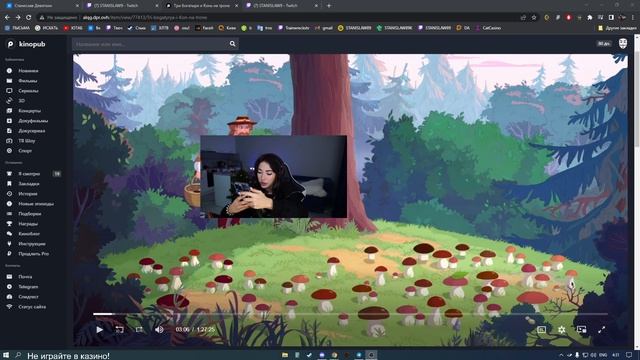Reload the current page

[28, 18]
